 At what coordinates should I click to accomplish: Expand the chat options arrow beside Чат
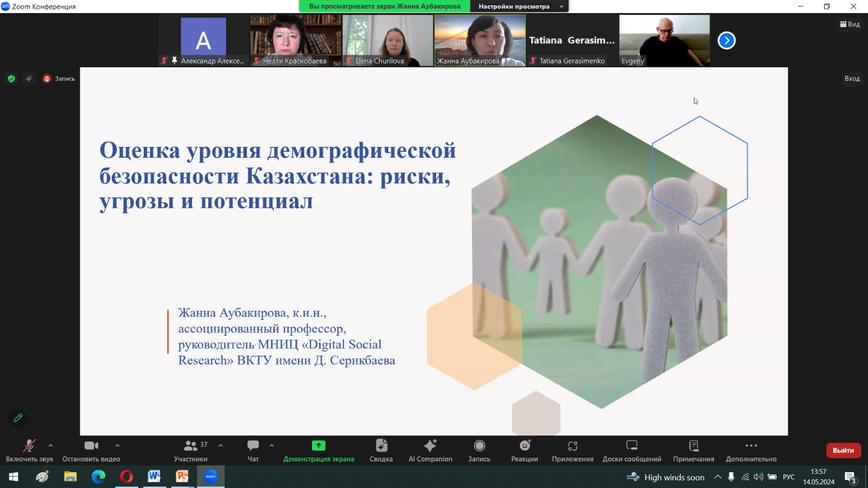click(271, 445)
